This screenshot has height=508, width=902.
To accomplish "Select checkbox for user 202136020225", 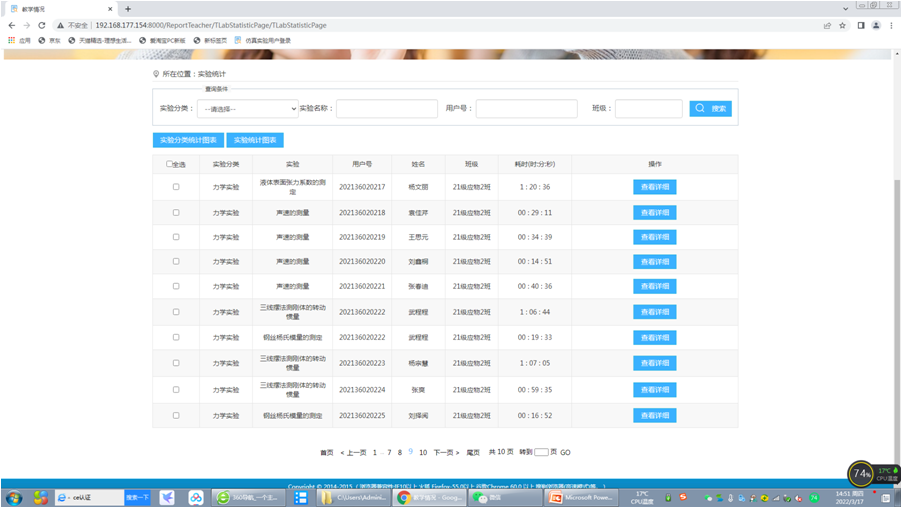I will tap(176, 415).
